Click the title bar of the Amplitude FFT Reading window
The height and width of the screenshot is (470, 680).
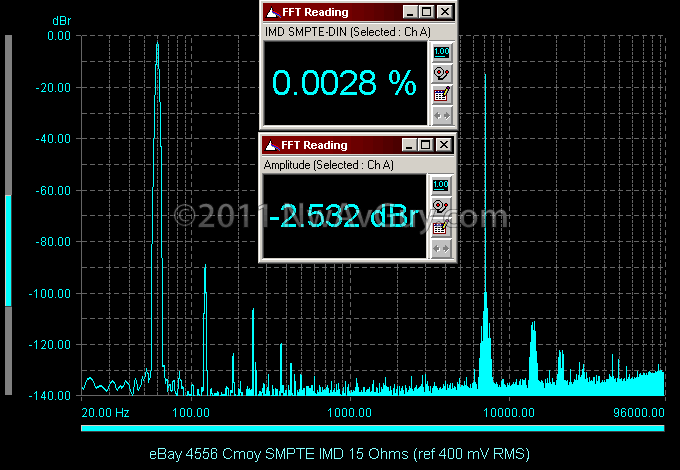(357, 145)
